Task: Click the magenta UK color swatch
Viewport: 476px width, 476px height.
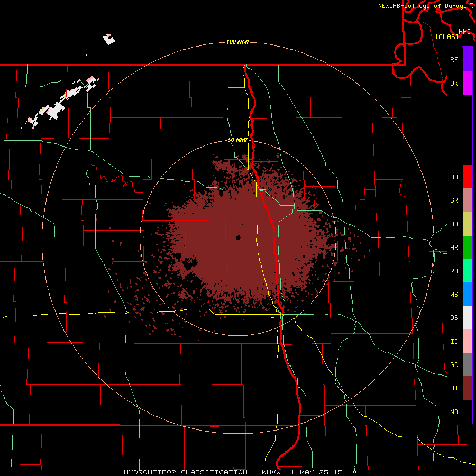Action: pyautogui.click(x=467, y=83)
